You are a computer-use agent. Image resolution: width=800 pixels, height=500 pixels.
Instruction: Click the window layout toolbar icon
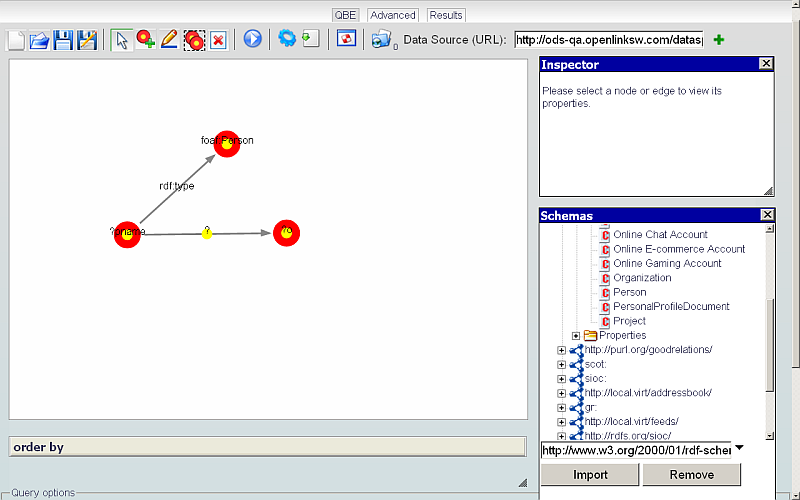(x=346, y=39)
